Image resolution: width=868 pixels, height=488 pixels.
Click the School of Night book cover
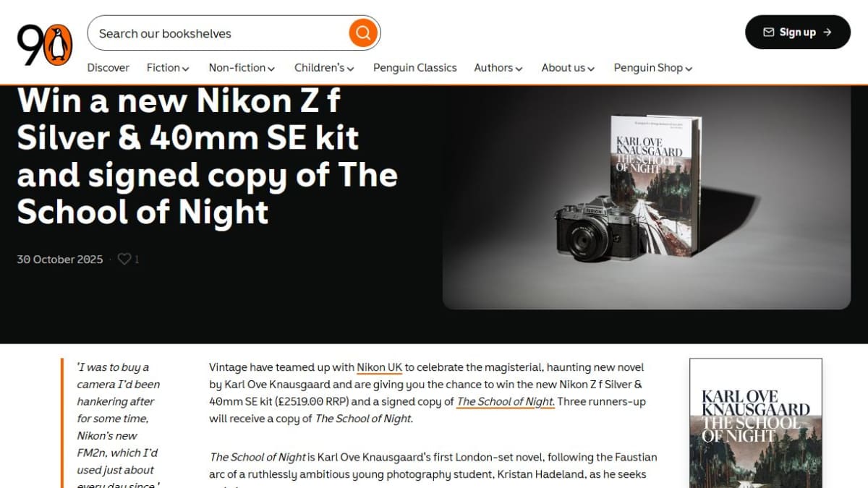click(x=756, y=423)
